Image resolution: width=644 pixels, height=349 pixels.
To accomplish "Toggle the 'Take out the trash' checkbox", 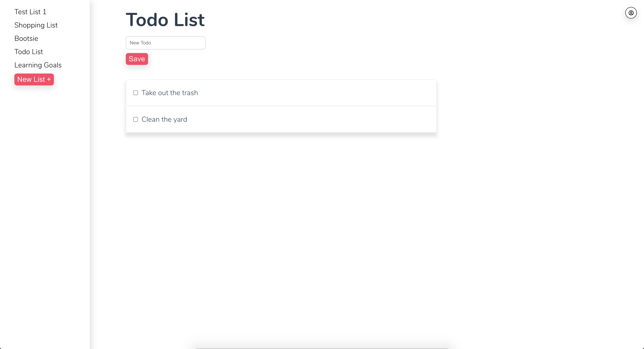I will point(136,93).
